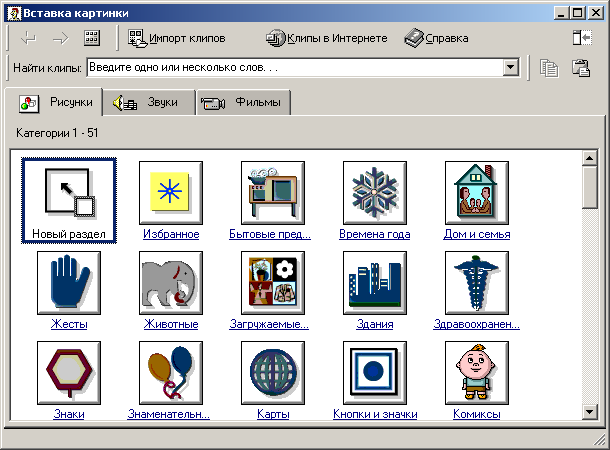610x450 pixels.
Task: Open the Животные elephant icon
Action: (x=171, y=283)
